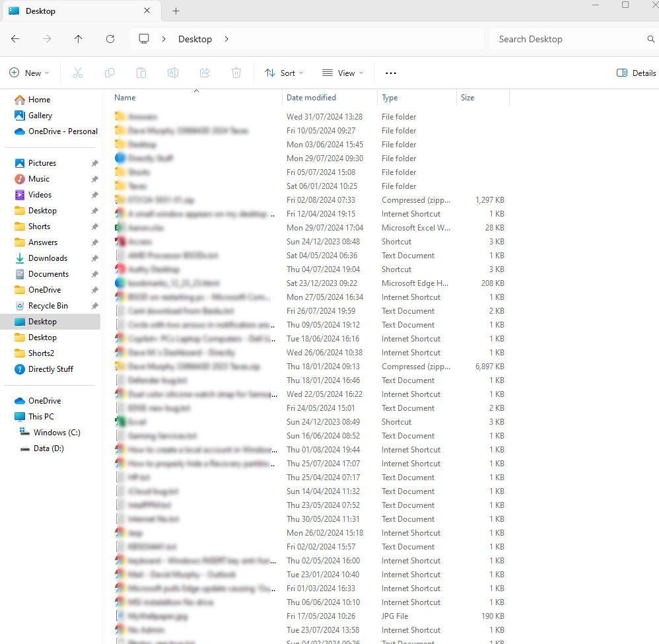This screenshot has width=659, height=644.
Task: Expand the Sort dropdown
Action: coord(284,73)
